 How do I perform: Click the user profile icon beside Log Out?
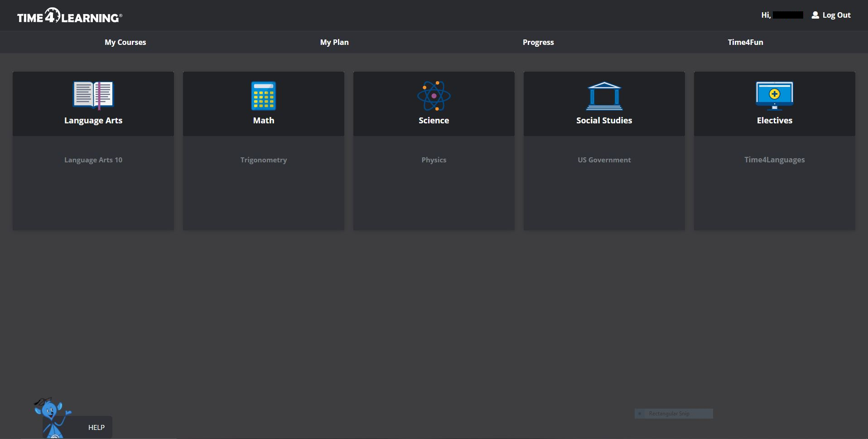(815, 15)
